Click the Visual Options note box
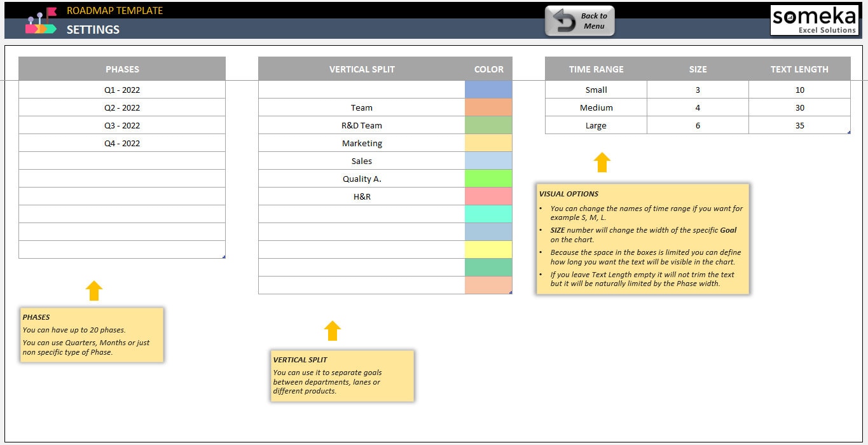The height and width of the screenshot is (445, 868). pos(643,239)
